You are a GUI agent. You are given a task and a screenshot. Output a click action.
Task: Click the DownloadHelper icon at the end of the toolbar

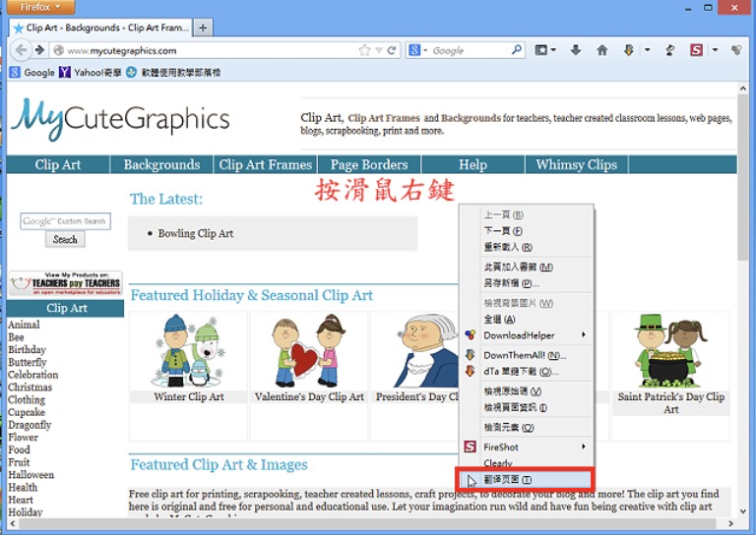[x=736, y=49]
